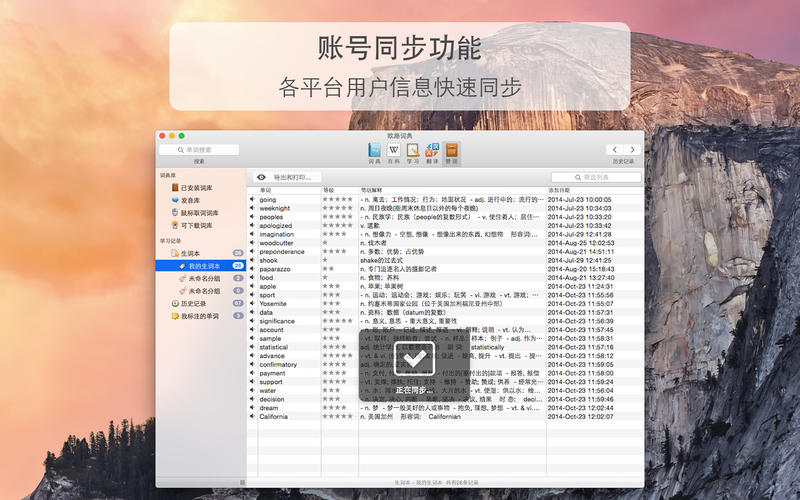This screenshot has width=800, height=500.
Task: Click the date '2014-Oct-23 12:02:44'
Action: tap(581, 408)
